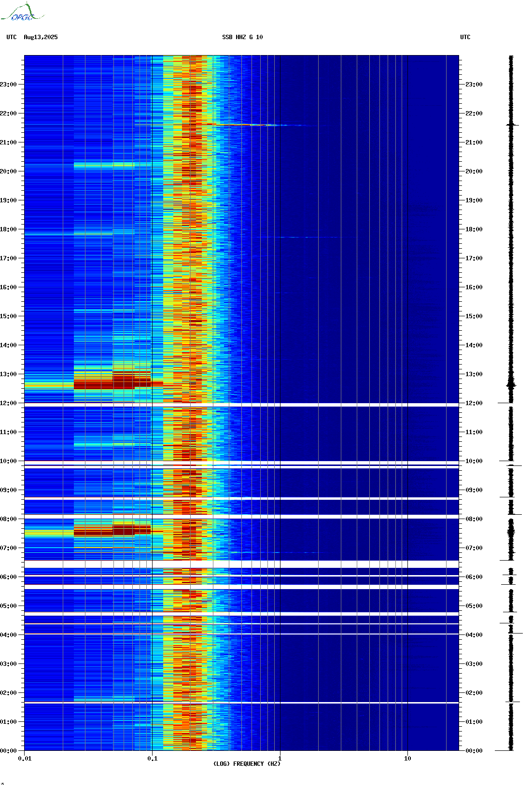Click 04:00 on the left time axis

8,635
